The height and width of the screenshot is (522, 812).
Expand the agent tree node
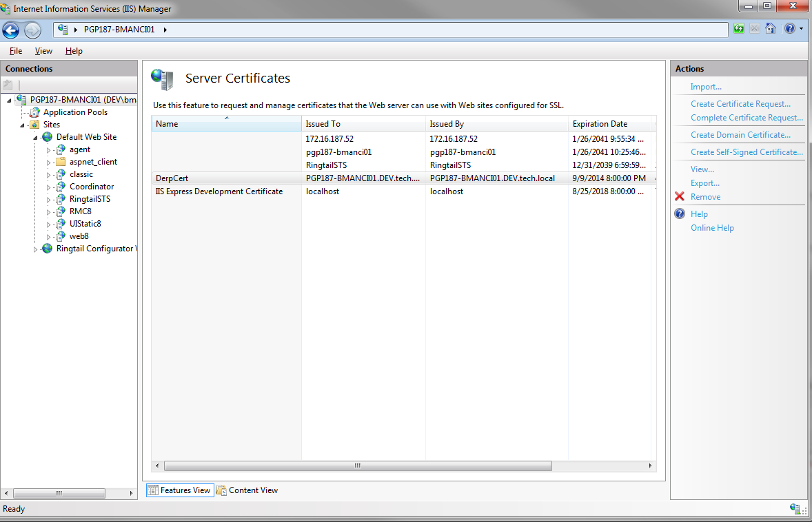[49, 150]
